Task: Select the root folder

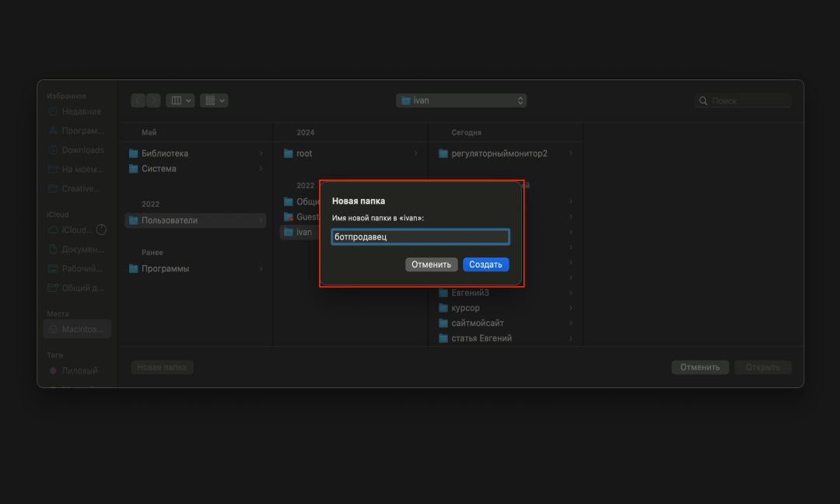Action: pyautogui.click(x=304, y=154)
